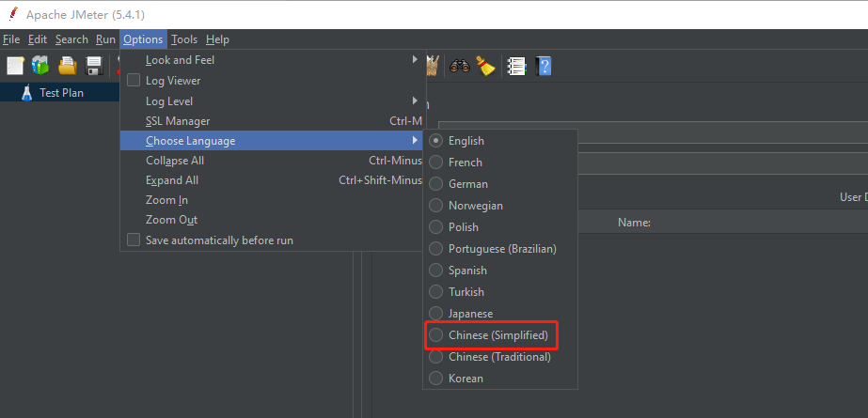
Task: Select Japanese language option
Action: [x=501, y=314]
